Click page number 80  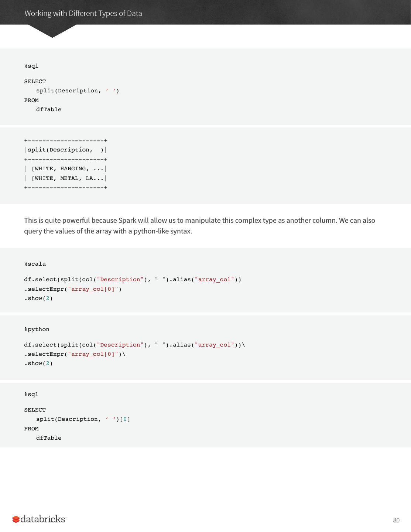(x=396, y=520)
